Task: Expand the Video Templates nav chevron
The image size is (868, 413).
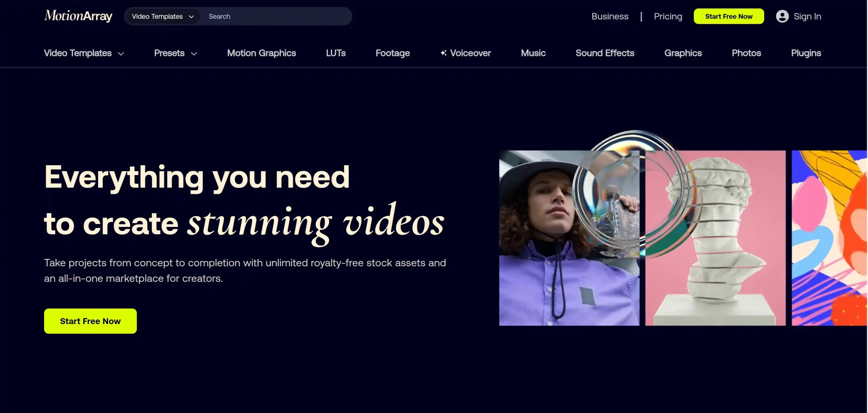Action: 121,54
